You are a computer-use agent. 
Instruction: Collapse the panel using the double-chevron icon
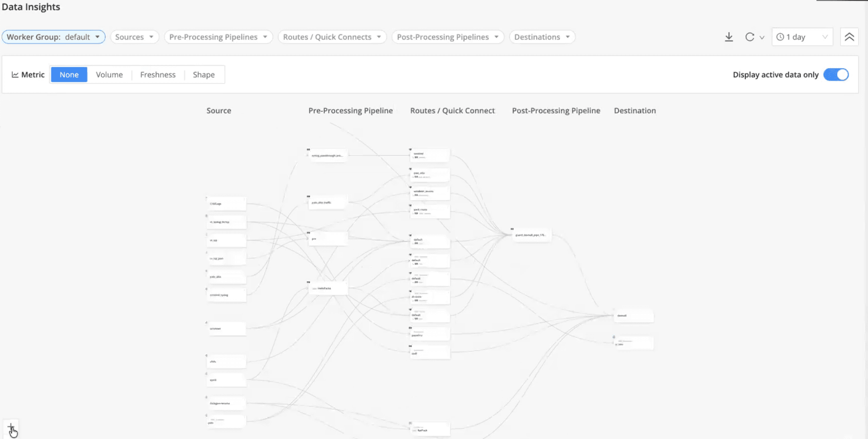pyautogui.click(x=849, y=36)
